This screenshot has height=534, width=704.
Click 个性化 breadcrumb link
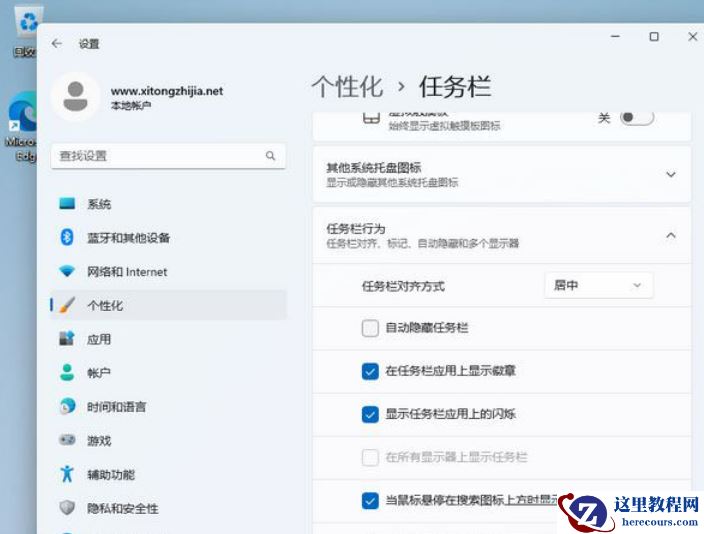tap(348, 86)
